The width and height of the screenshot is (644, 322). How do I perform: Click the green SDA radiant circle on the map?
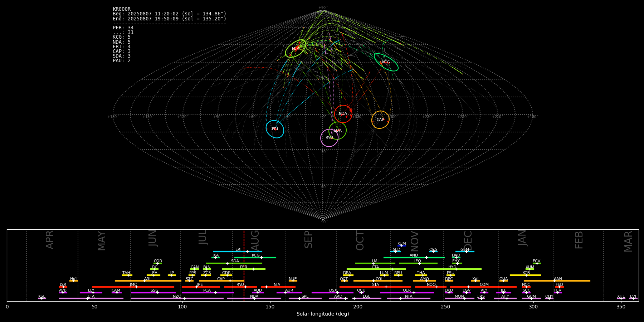point(337,131)
